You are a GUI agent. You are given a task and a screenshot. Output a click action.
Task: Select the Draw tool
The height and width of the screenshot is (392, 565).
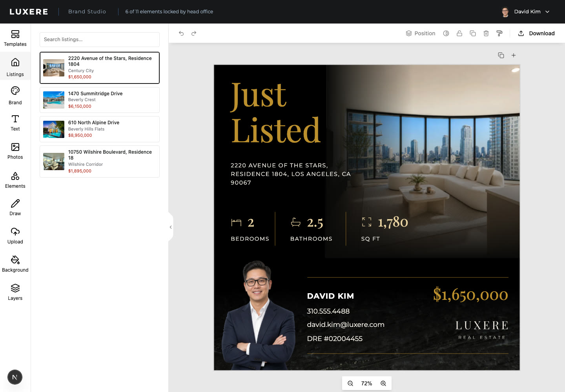point(15,208)
